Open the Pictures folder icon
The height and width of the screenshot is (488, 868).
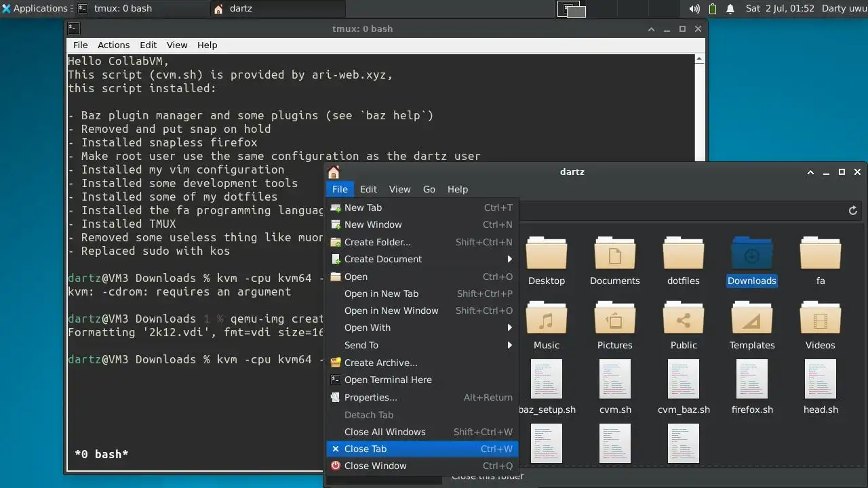pos(614,318)
